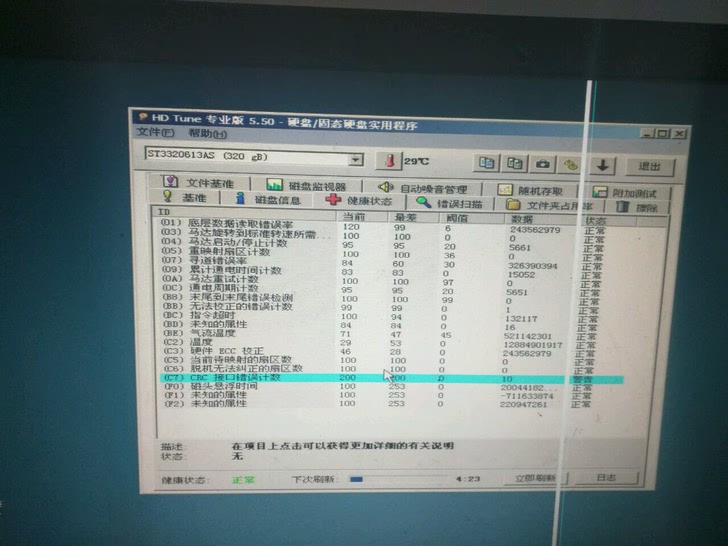Click the green 正常 health status text
The height and width of the screenshot is (546, 728).
[x=243, y=480]
